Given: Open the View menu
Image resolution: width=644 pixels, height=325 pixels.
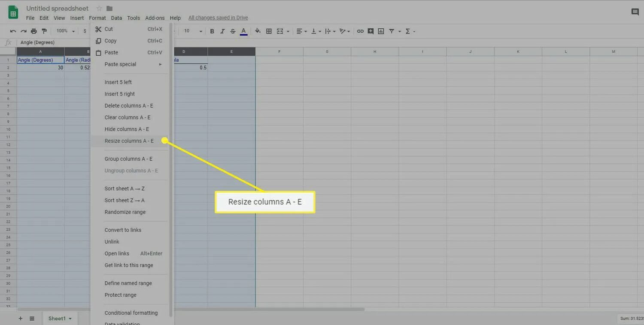Looking at the screenshot, I should [x=59, y=18].
